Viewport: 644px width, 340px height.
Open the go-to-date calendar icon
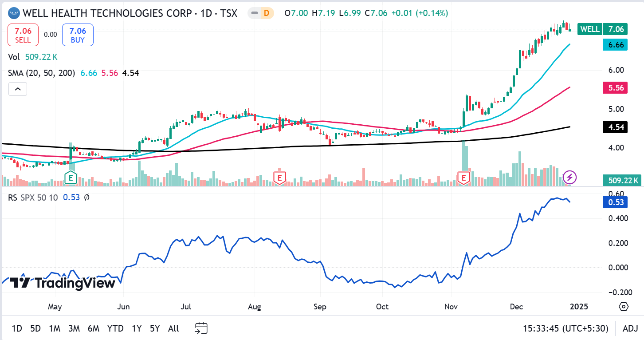click(201, 328)
